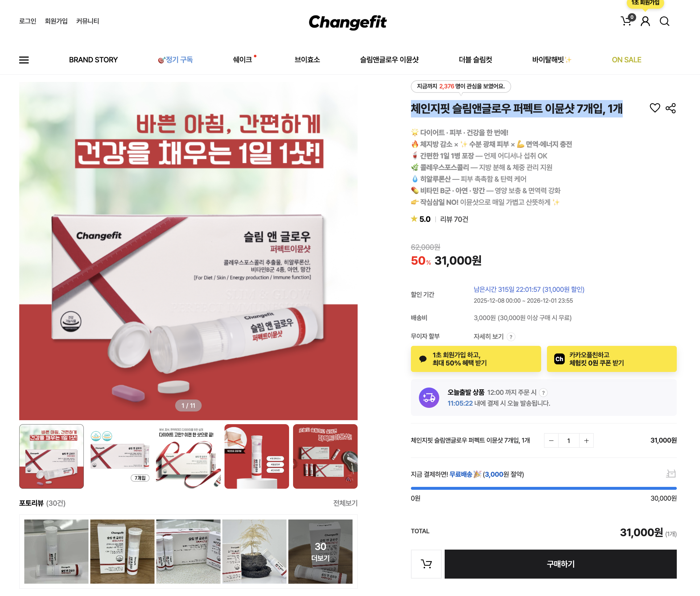Go to the ON SALE tab
The height and width of the screenshot is (596, 700).
(626, 60)
